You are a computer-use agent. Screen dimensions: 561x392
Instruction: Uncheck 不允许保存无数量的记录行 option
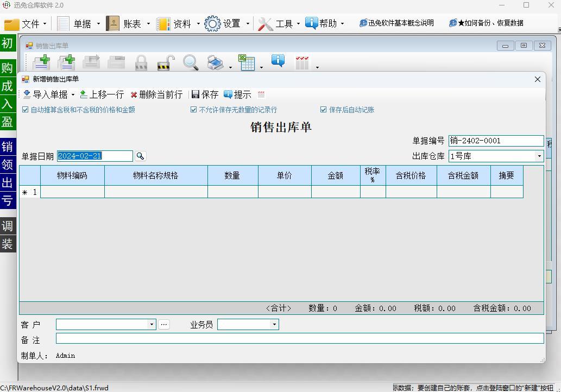194,110
